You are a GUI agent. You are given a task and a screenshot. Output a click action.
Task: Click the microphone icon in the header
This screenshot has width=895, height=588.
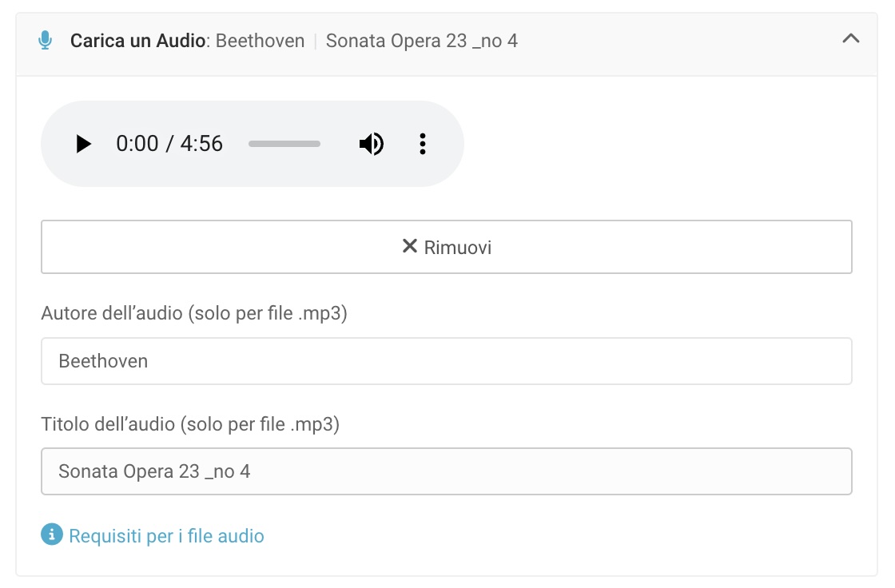(46, 41)
